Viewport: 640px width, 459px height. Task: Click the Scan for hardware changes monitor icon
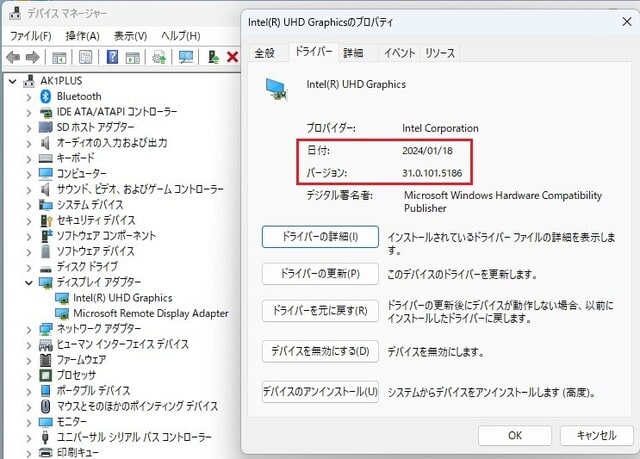pyautogui.click(x=186, y=57)
